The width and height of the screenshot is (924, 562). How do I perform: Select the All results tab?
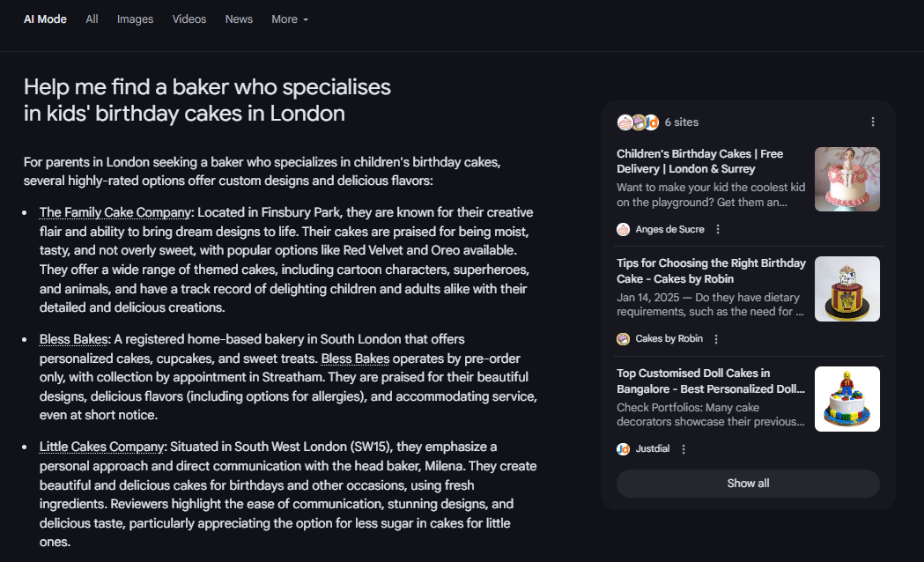[x=92, y=19]
